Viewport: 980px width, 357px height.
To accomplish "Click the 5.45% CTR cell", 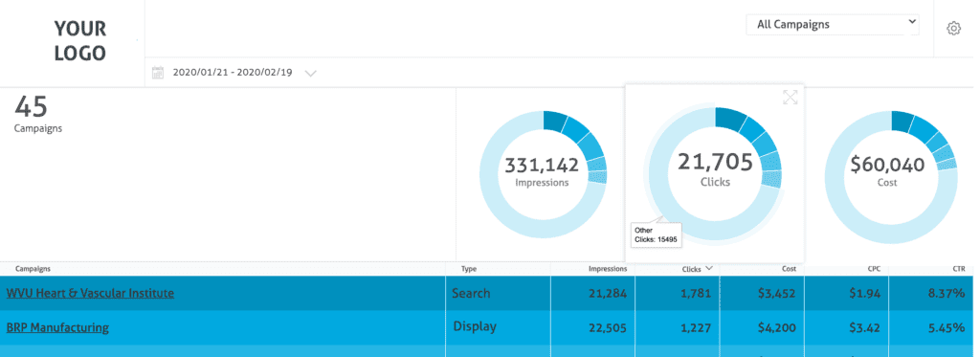I will click(x=947, y=327).
